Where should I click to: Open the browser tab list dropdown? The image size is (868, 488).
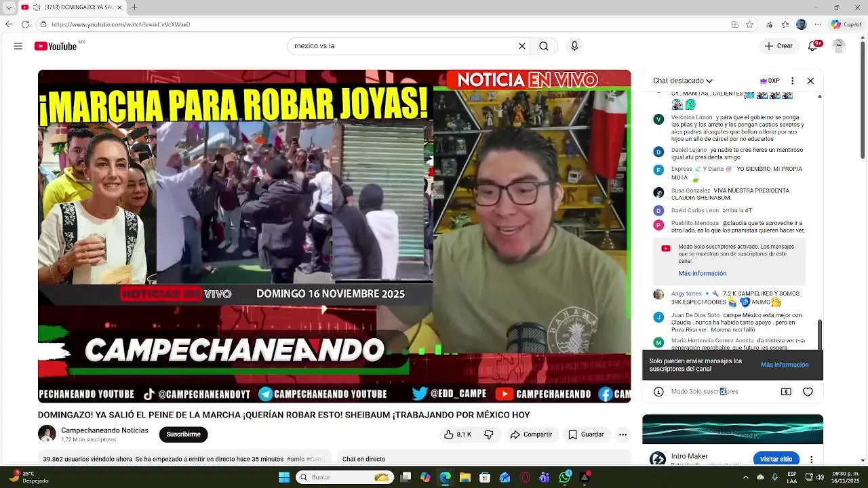click(9, 7)
